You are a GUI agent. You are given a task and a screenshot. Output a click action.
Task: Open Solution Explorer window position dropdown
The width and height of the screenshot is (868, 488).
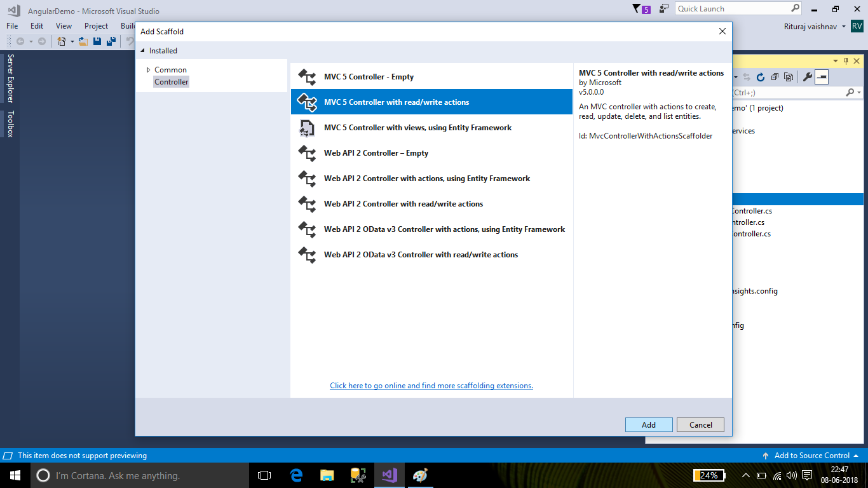tap(834, 61)
